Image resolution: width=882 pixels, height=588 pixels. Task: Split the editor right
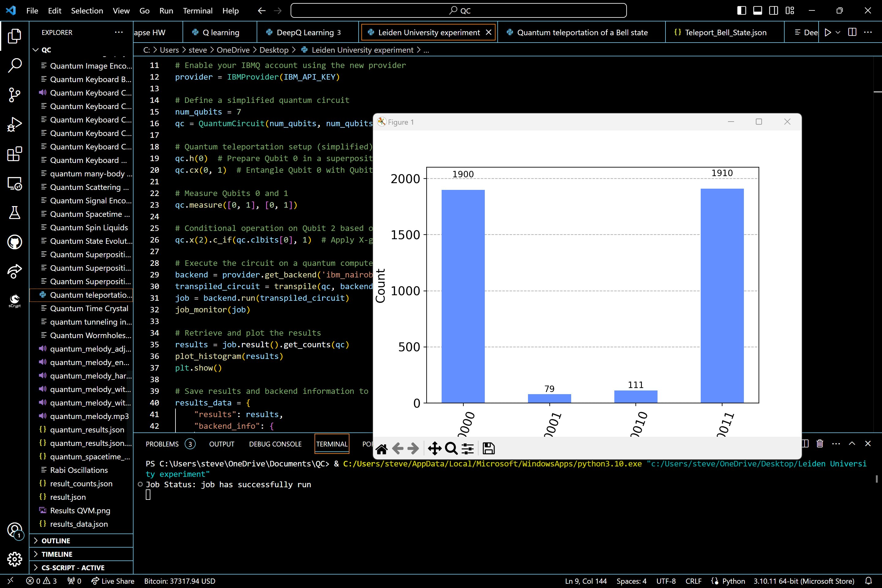point(852,32)
